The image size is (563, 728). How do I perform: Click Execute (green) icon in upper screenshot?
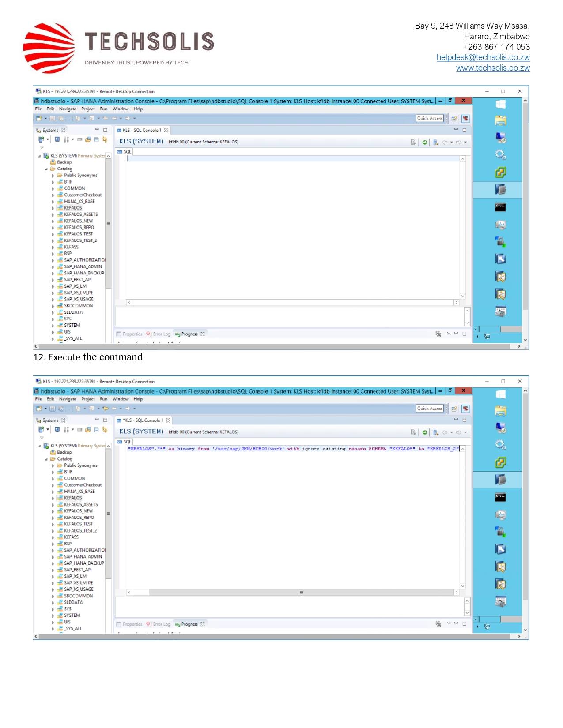point(425,142)
